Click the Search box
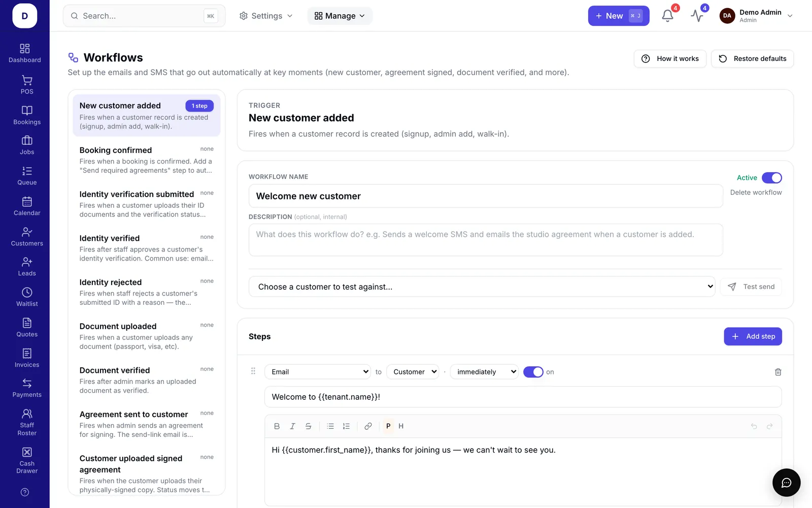 click(144, 16)
